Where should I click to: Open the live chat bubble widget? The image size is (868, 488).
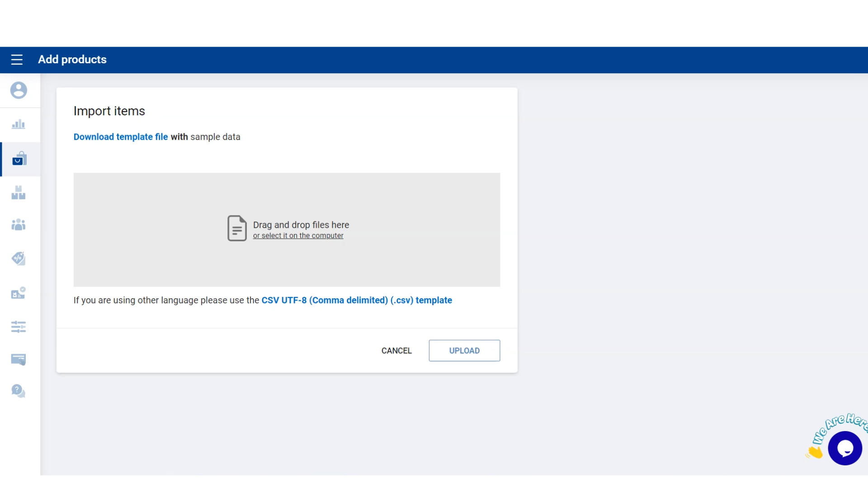844,448
